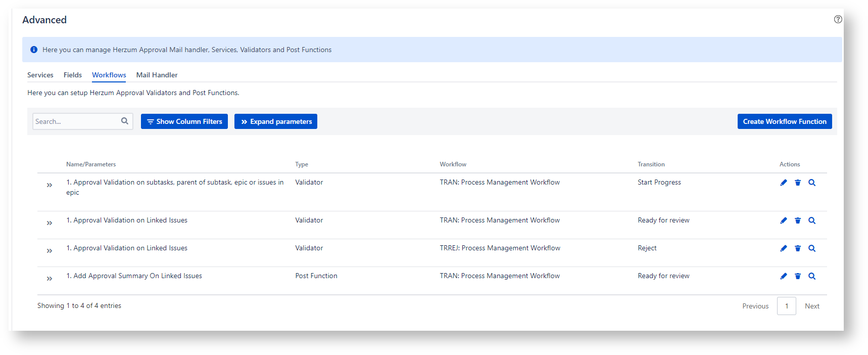View details of the Post Function row
Image resolution: width=868 pixels, height=355 pixels.
[811, 276]
